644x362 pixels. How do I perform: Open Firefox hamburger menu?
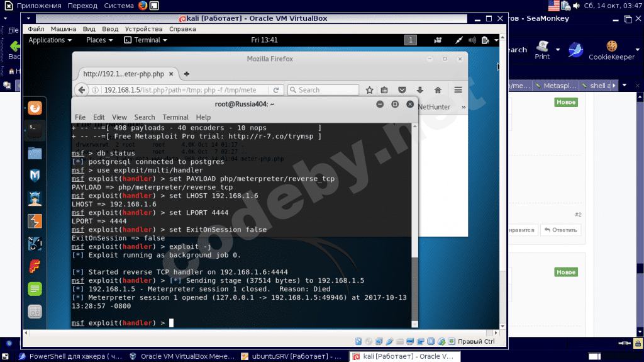tap(458, 89)
